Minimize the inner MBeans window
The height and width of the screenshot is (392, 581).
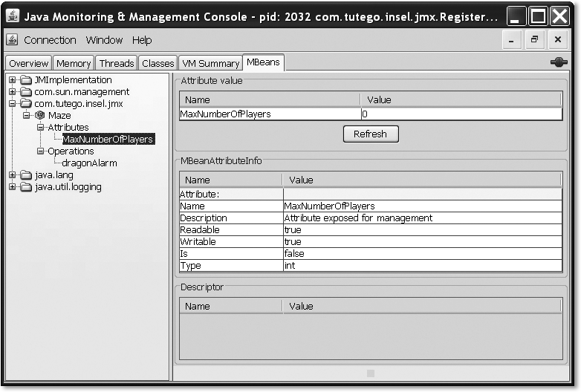click(x=512, y=40)
